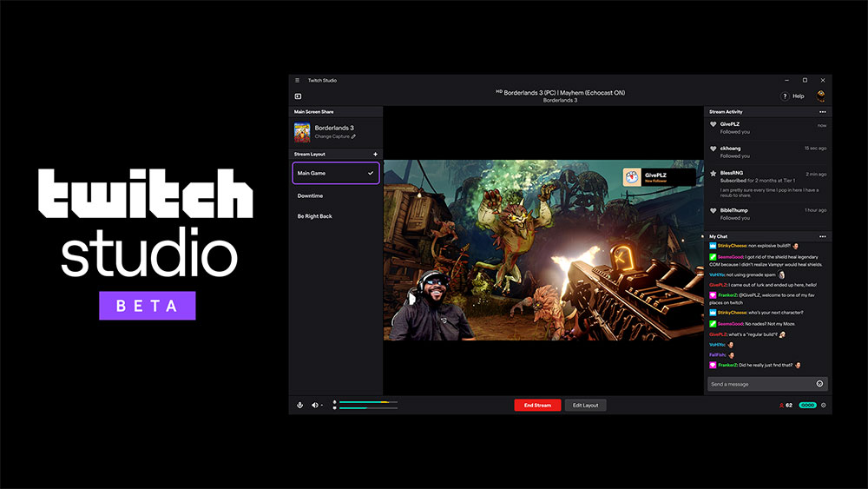Image resolution: width=868 pixels, height=489 pixels.
Task: Close the Twitch Studio window
Action: click(x=823, y=80)
